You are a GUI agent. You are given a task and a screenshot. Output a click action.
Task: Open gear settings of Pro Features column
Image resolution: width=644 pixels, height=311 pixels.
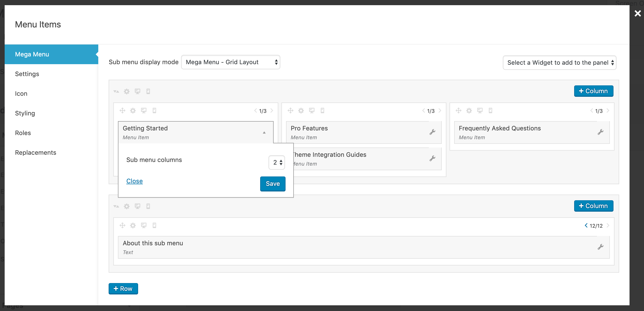[301, 111]
